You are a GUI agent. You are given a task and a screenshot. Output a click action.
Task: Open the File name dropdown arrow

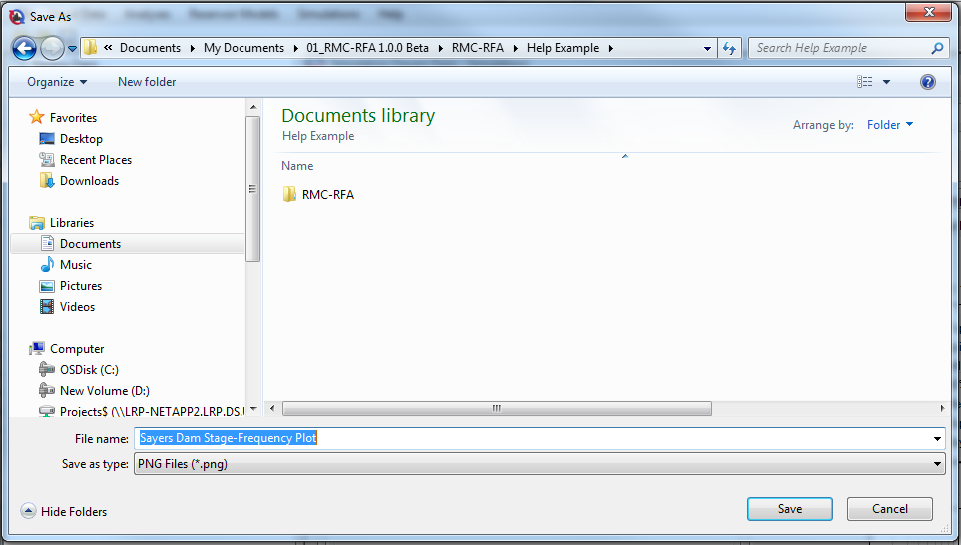coord(937,438)
